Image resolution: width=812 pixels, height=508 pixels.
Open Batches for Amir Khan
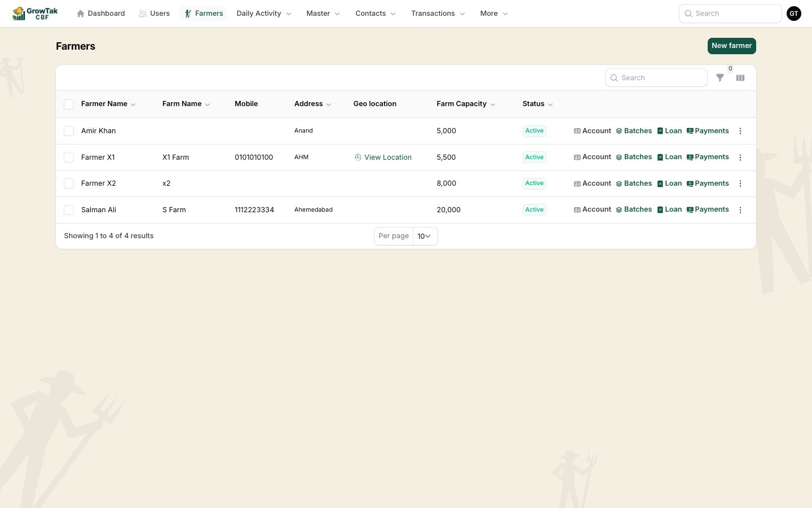[634, 131]
